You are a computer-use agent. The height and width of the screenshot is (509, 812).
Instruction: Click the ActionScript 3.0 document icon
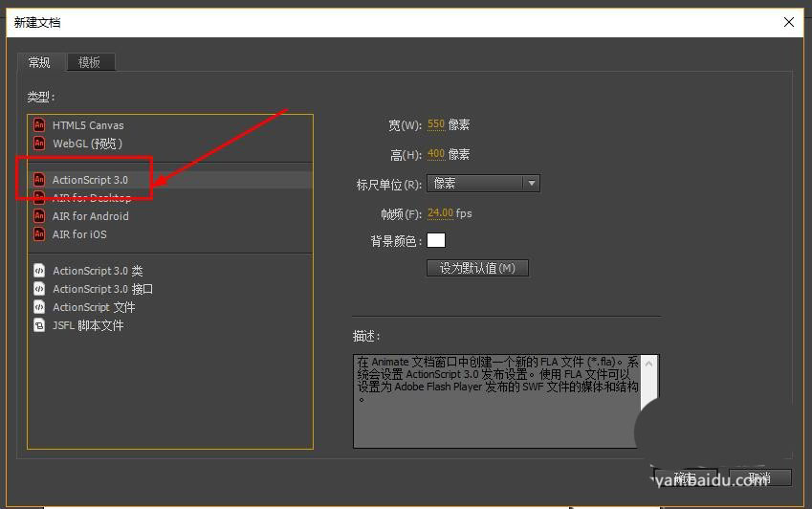coord(39,180)
